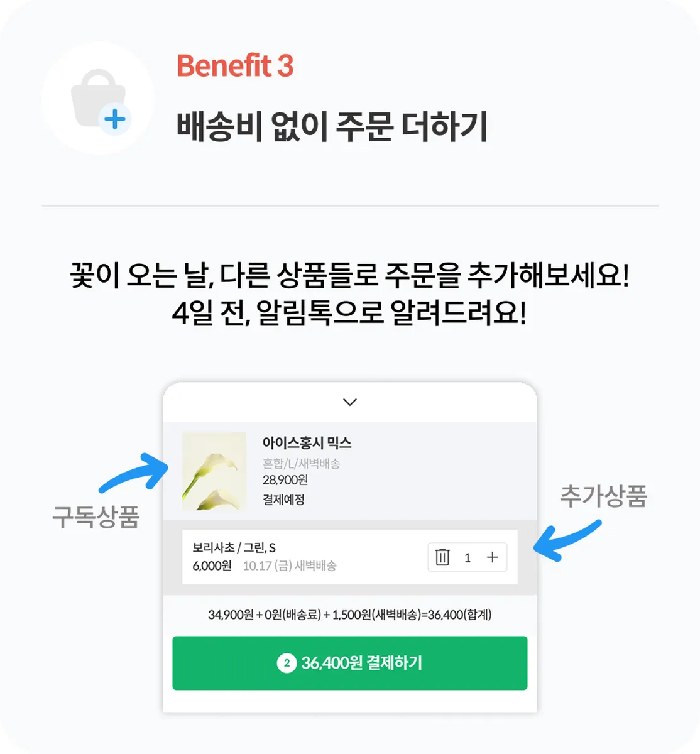The width and height of the screenshot is (700, 754).
Task: Click the quantity number 1 field
Action: (468, 558)
